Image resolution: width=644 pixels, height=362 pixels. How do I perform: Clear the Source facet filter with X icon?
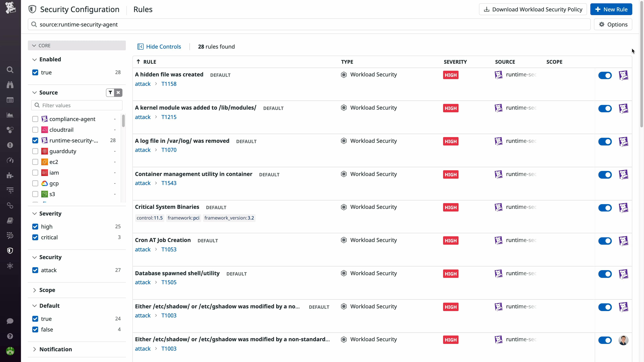tap(118, 93)
